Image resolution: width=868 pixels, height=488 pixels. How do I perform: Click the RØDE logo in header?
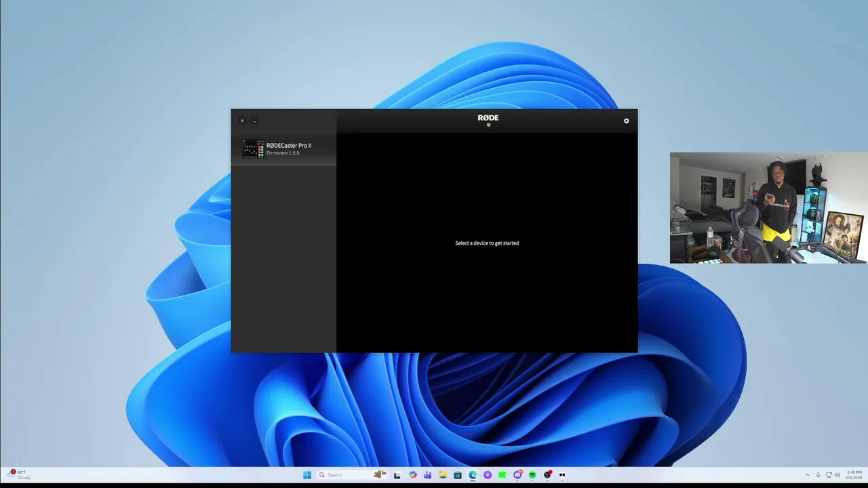[488, 118]
